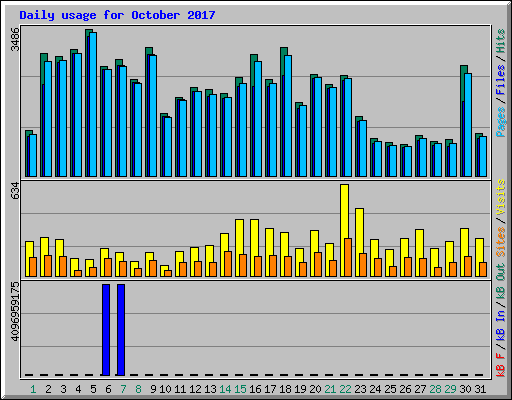Select day label 3 on the axis
Viewport: 512px width, 400px height.
(x=63, y=389)
